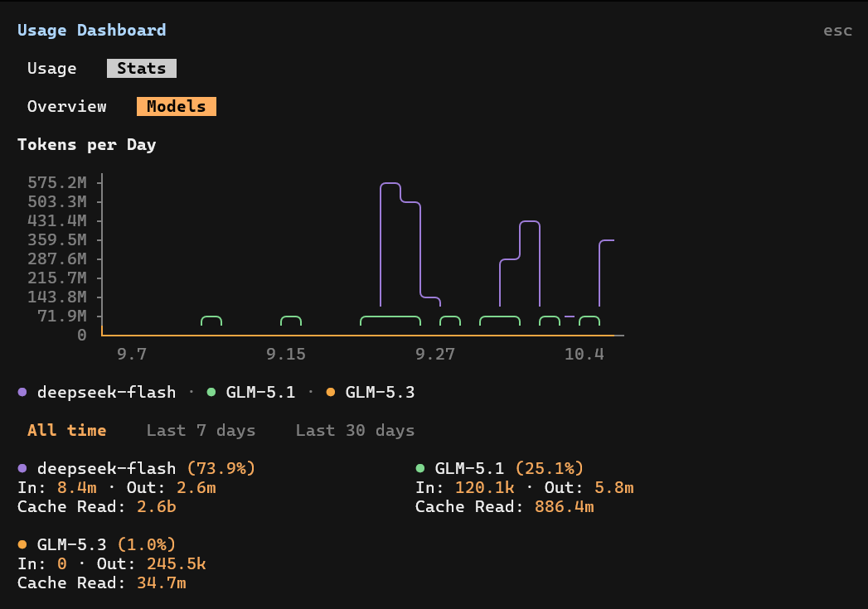
Task: Click the "575.2M" y-axis label
Action: [x=57, y=182]
